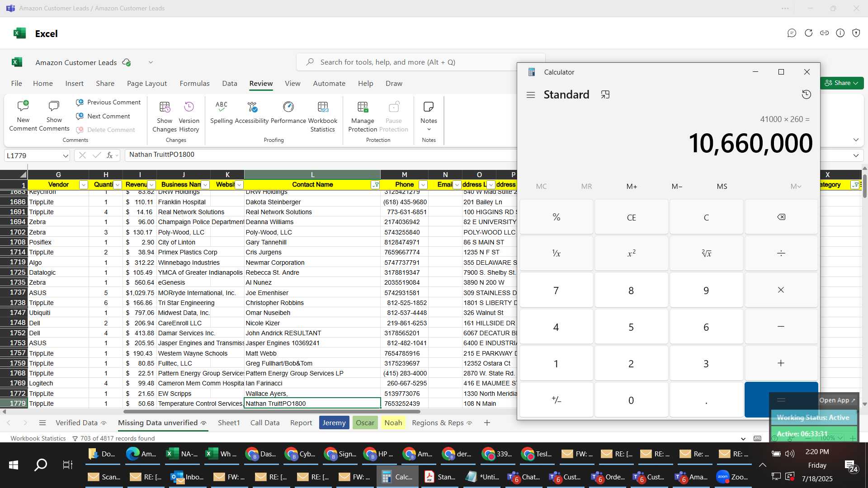Click the calculator divide key
The height and width of the screenshot is (488, 868).
click(x=781, y=253)
